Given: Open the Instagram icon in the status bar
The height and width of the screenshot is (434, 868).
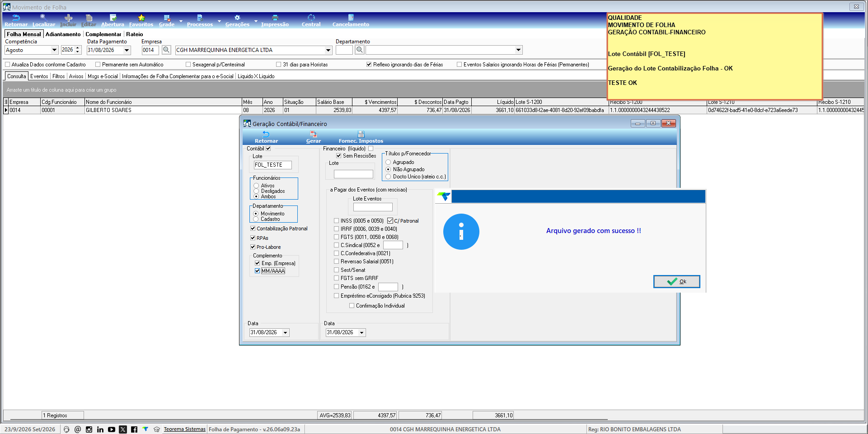Looking at the screenshot, I should (x=89, y=429).
